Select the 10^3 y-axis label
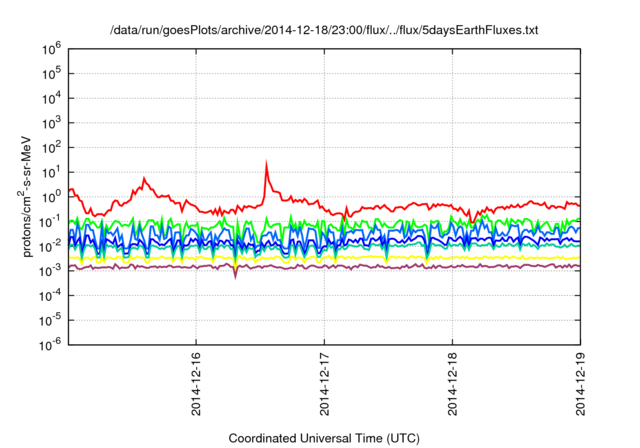 [x=51, y=123]
